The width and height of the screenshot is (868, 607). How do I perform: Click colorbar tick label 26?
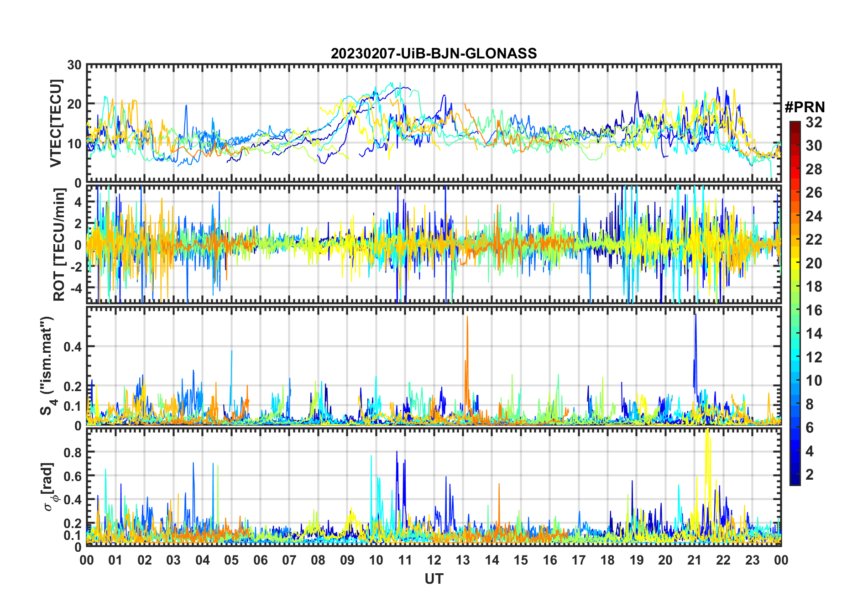(x=814, y=193)
